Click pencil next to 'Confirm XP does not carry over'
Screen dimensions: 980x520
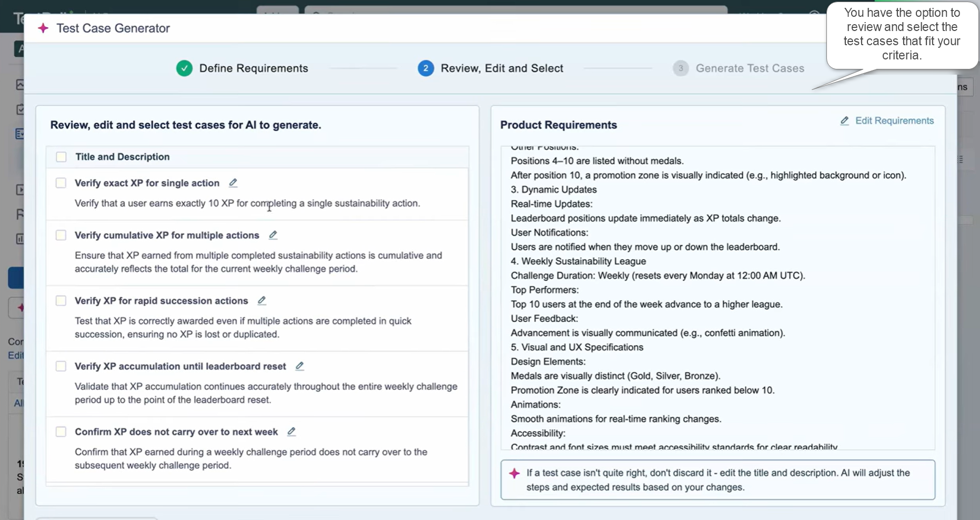pyautogui.click(x=291, y=432)
